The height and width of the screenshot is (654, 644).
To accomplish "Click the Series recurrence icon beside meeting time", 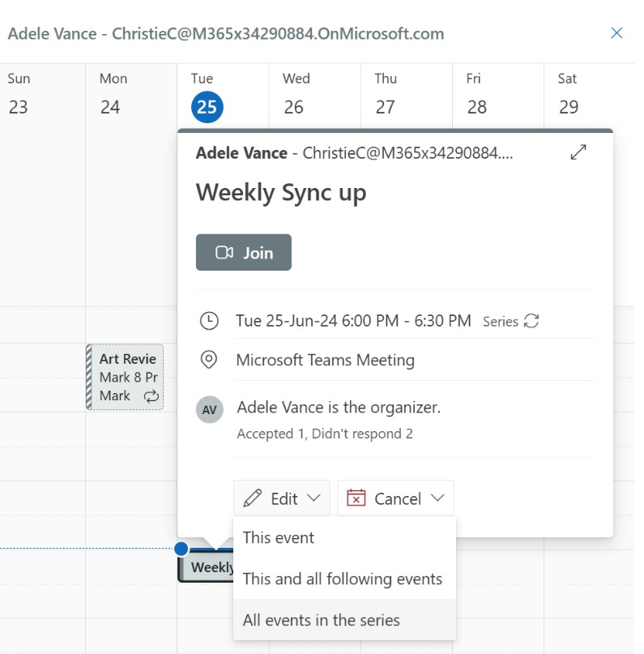I will [x=531, y=321].
